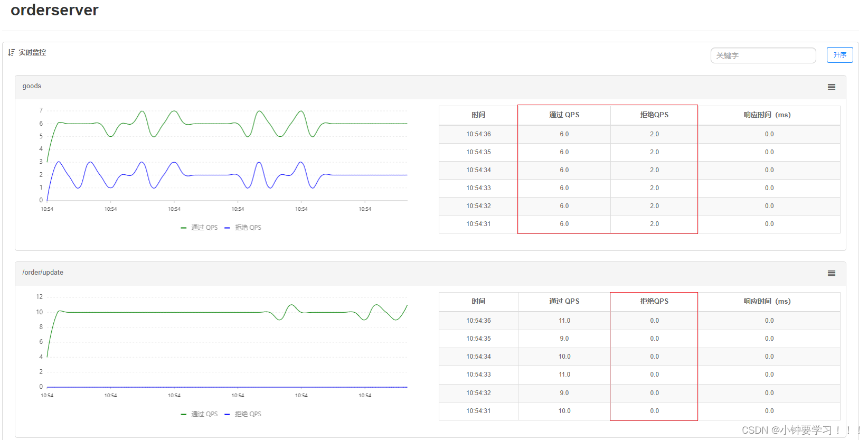Select the 10:54:31 row in goods table
The width and height of the screenshot is (868, 440).
pyautogui.click(x=639, y=224)
